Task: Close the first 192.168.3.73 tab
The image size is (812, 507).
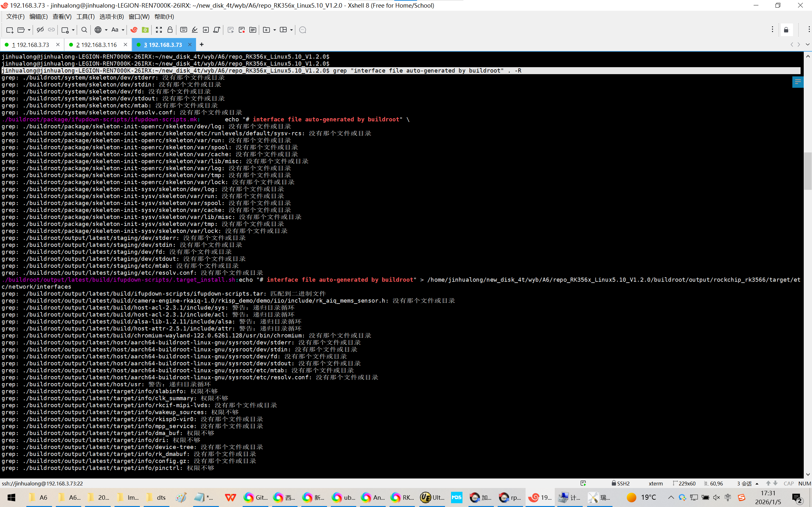Action: pyautogui.click(x=58, y=45)
